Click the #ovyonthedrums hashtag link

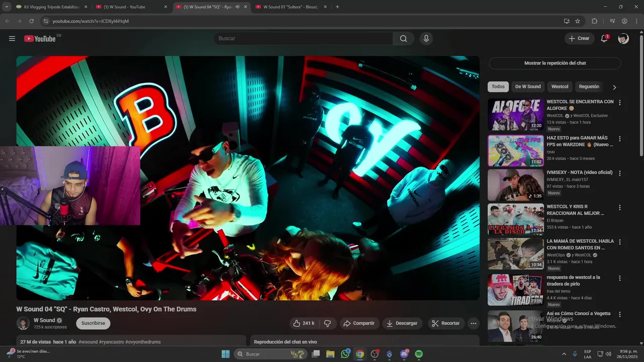143,342
